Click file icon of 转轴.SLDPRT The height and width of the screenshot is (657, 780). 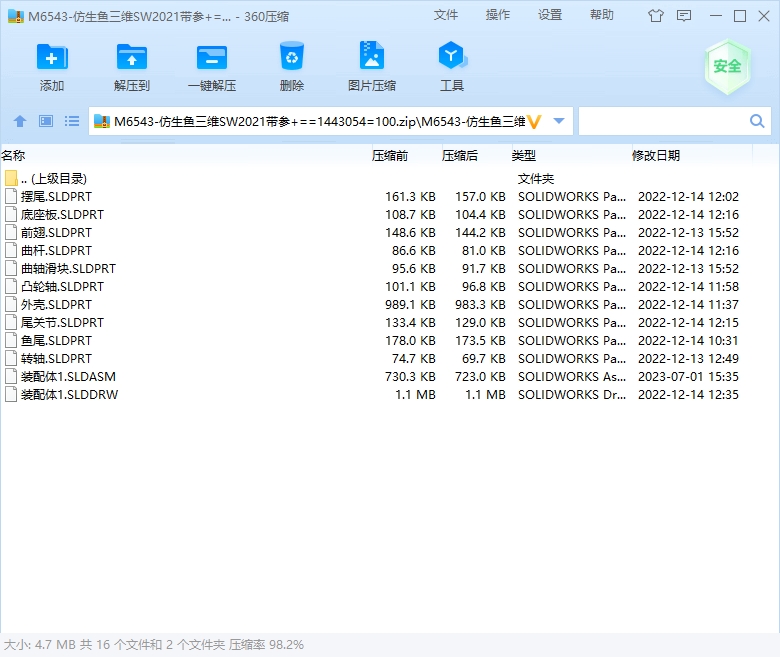tap(11, 358)
